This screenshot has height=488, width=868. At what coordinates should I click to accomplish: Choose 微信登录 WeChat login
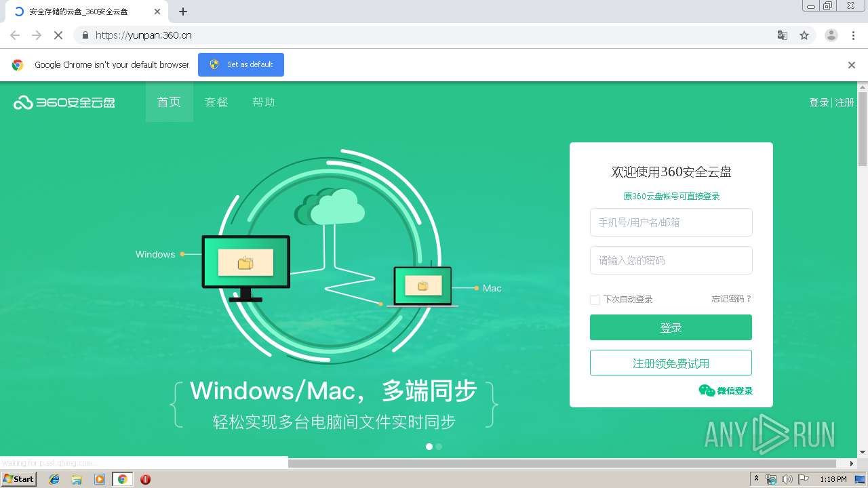(726, 390)
